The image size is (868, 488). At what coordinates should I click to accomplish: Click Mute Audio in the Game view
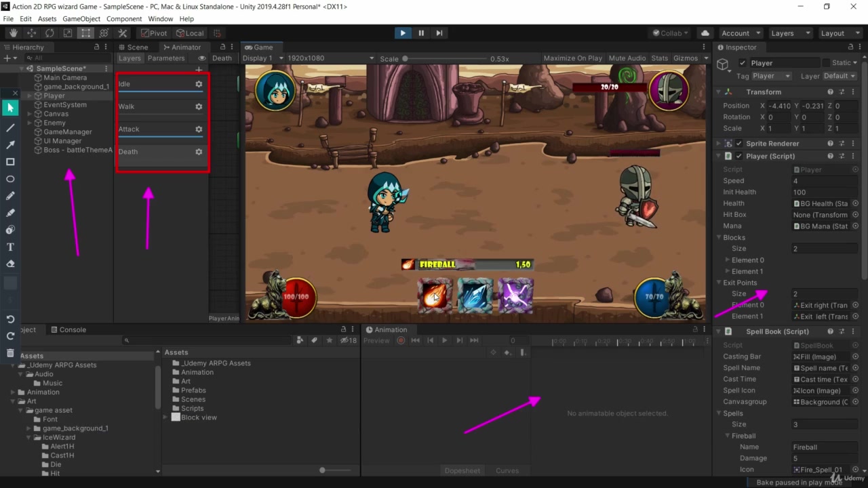point(627,58)
